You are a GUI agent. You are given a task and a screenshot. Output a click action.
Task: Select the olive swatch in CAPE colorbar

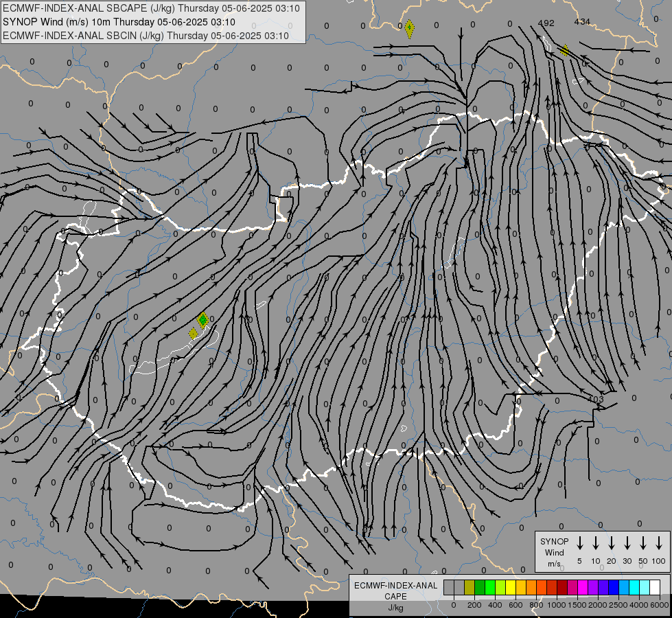tap(470, 587)
